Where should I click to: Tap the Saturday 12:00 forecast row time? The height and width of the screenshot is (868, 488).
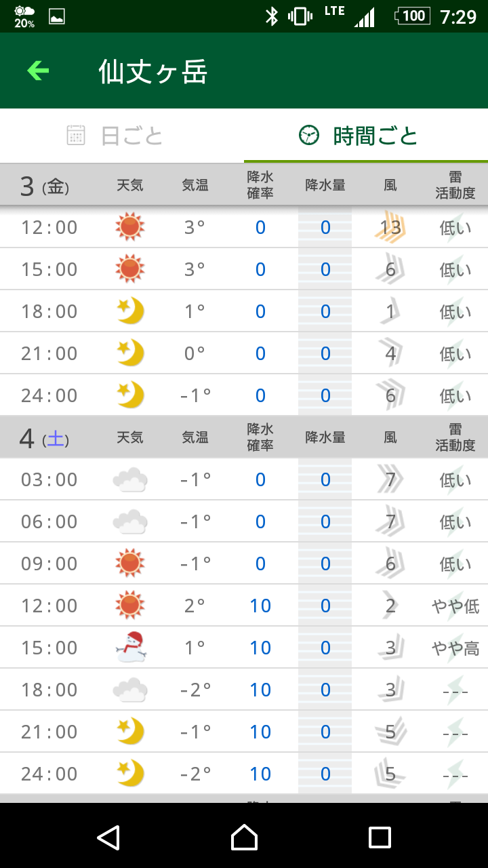tap(49, 606)
